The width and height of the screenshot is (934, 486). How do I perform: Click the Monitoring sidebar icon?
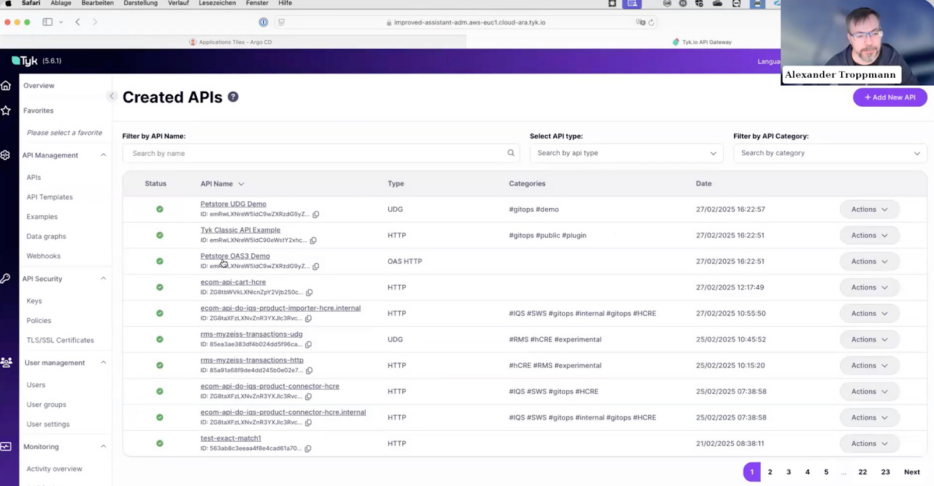coord(6,446)
